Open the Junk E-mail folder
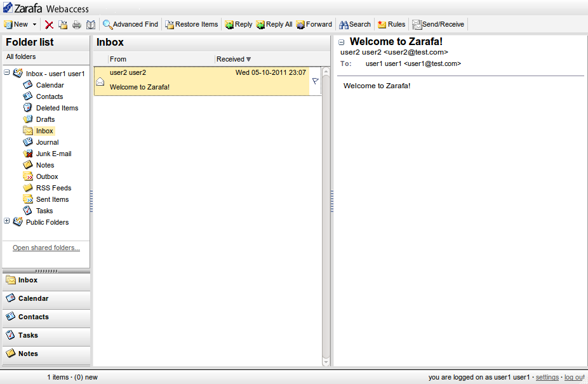The image size is (588, 384). pos(53,154)
